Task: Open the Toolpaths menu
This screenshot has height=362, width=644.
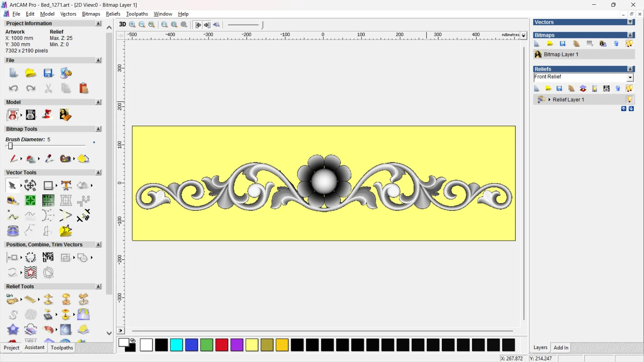Action: click(137, 14)
